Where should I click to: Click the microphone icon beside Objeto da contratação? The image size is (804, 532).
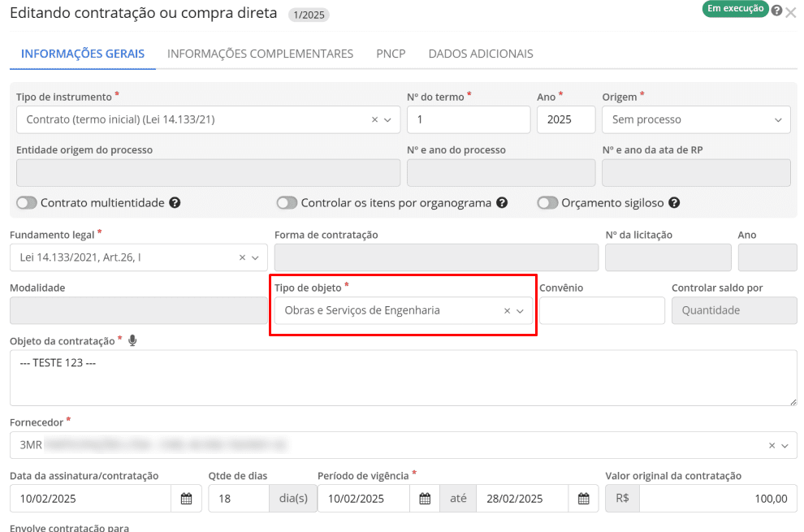tap(132, 340)
